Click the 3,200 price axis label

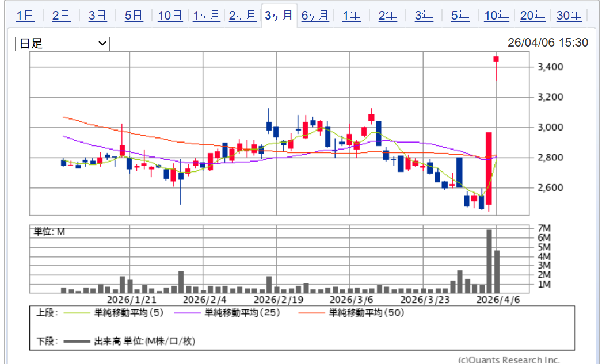550,97
